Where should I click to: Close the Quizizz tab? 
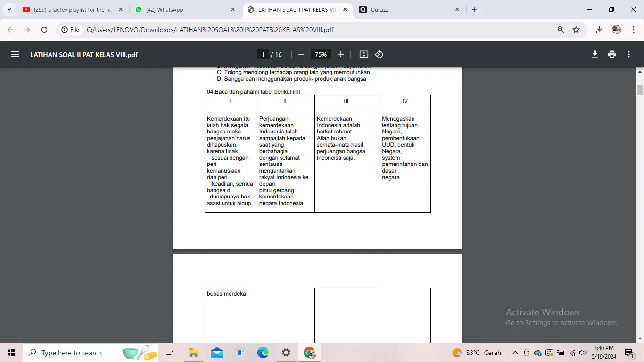[x=457, y=9]
